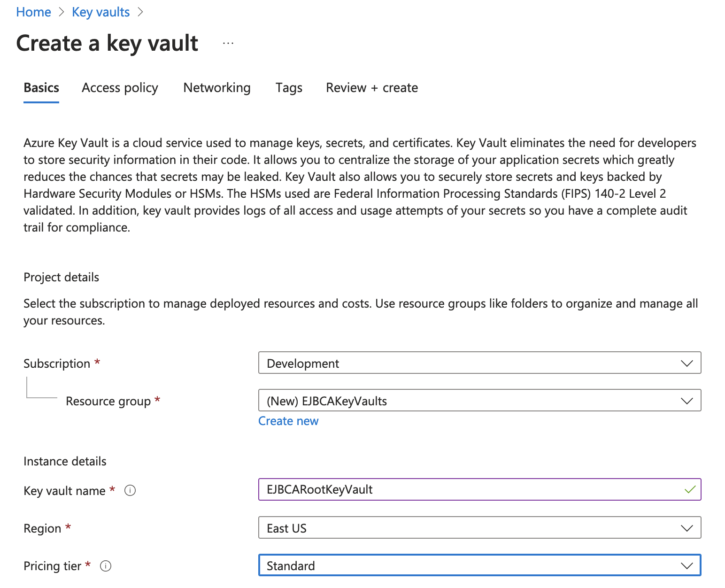Viewport: 725px width, 588px height.
Task: Click the Instance details section heading
Action: click(65, 461)
